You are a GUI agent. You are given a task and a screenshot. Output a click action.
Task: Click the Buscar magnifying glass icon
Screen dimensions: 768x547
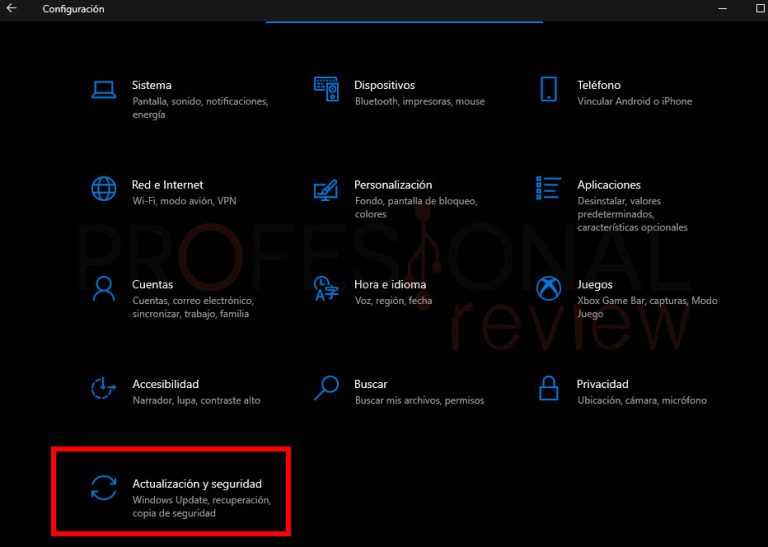(x=326, y=388)
